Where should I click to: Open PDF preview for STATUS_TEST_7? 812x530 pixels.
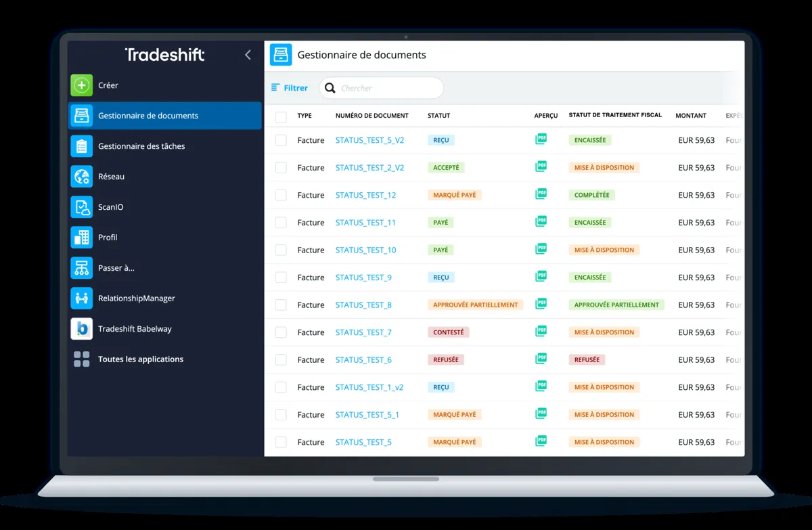[x=541, y=332]
